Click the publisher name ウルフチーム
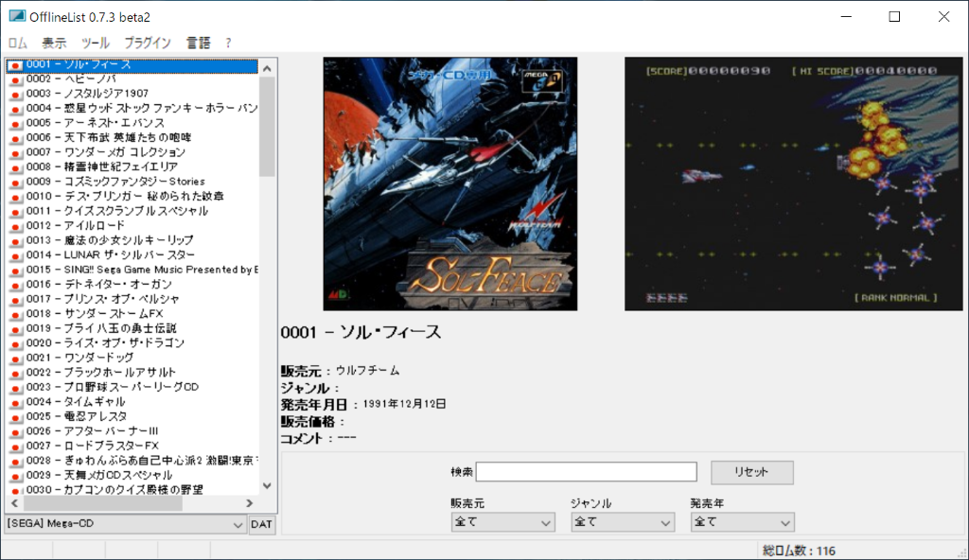The width and height of the screenshot is (969, 560). point(368,371)
